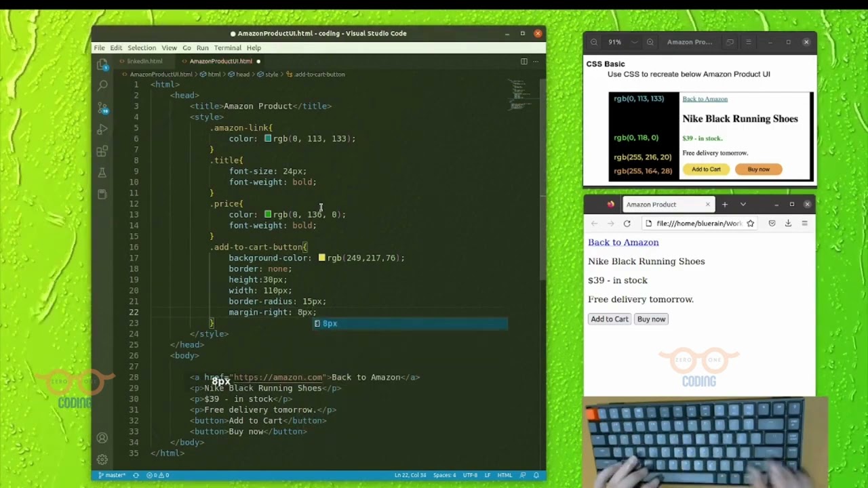The image size is (868, 488).
Task: Change file encoding UTF-8 in status bar
Action: (x=470, y=475)
